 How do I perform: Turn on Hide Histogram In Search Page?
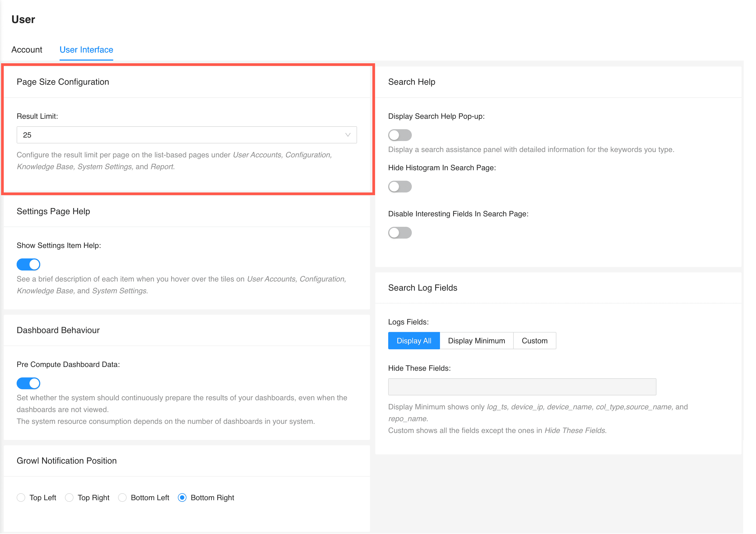pos(400,187)
